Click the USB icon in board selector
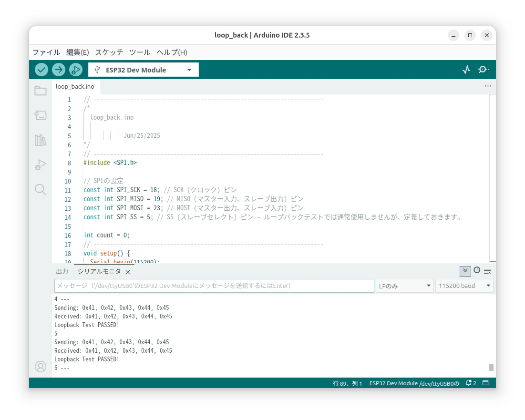The width and height of the screenshot is (525, 420). click(x=97, y=70)
